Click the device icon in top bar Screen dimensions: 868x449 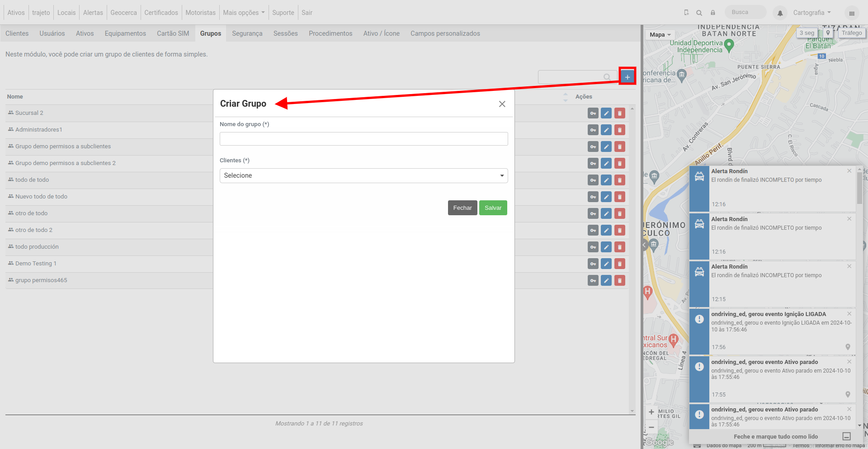[x=686, y=13]
